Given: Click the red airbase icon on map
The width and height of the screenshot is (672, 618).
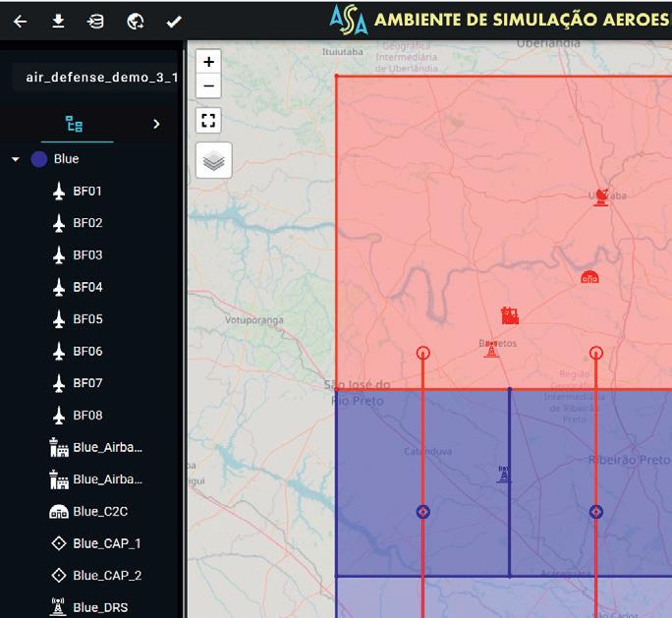Looking at the screenshot, I should click(510, 315).
